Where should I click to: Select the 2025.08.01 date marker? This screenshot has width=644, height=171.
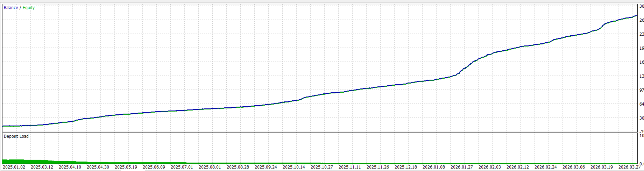(210, 167)
